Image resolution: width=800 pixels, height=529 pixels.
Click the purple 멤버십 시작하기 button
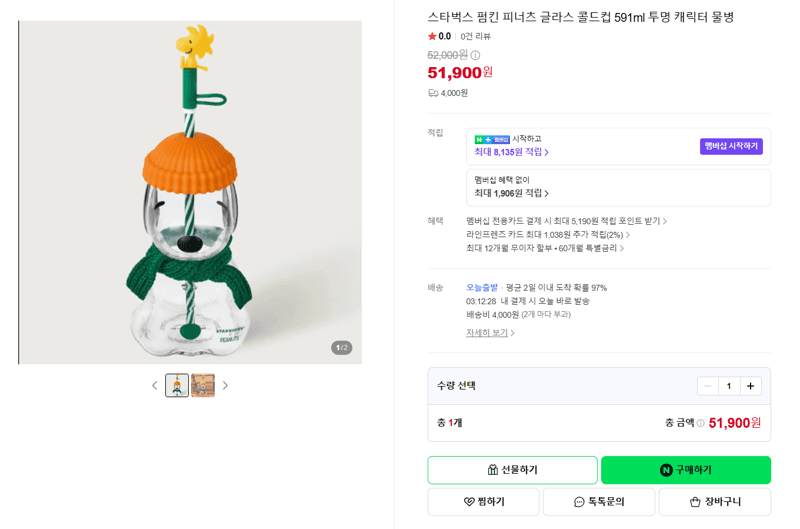731,146
